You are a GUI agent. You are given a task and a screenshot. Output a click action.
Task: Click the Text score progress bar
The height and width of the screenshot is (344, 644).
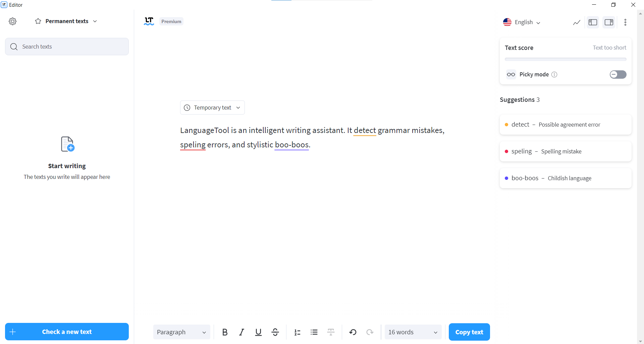click(x=566, y=59)
